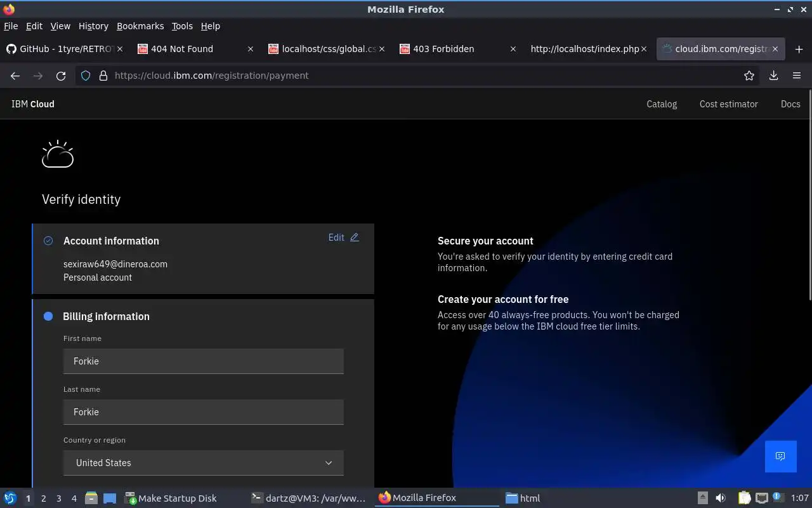Switch to the dartz@VM3 terminal window
Image resolution: width=812 pixels, height=508 pixels.
[309, 498]
